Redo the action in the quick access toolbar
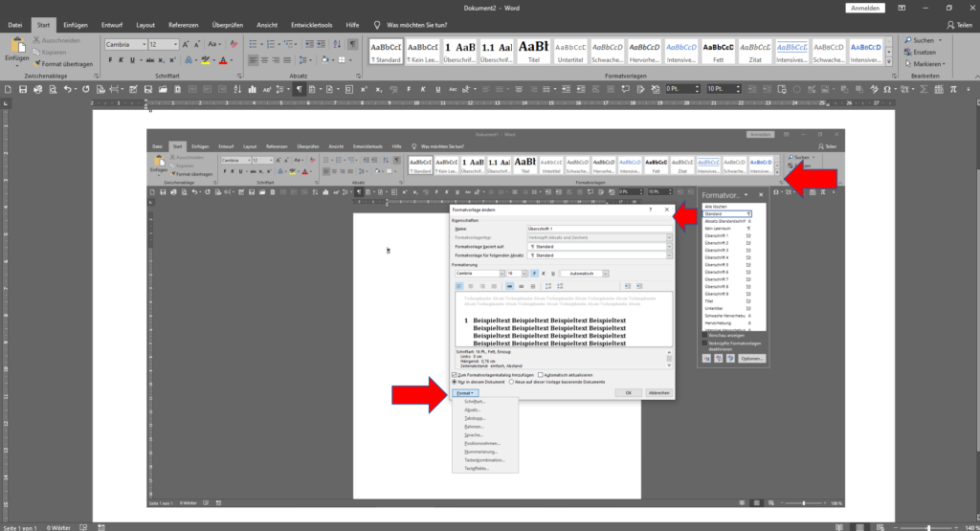Viewport: 980px width, 531px height. click(x=85, y=89)
